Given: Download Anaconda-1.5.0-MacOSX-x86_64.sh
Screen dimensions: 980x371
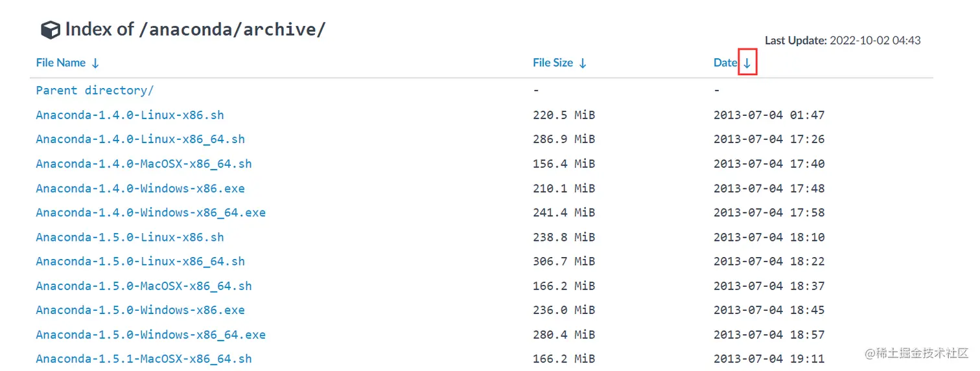Looking at the screenshot, I should [144, 286].
